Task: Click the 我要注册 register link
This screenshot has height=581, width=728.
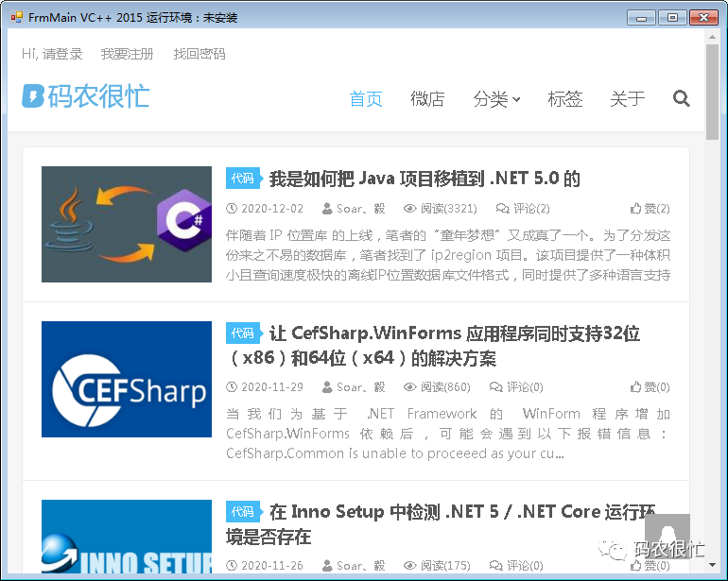Action: (x=127, y=54)
